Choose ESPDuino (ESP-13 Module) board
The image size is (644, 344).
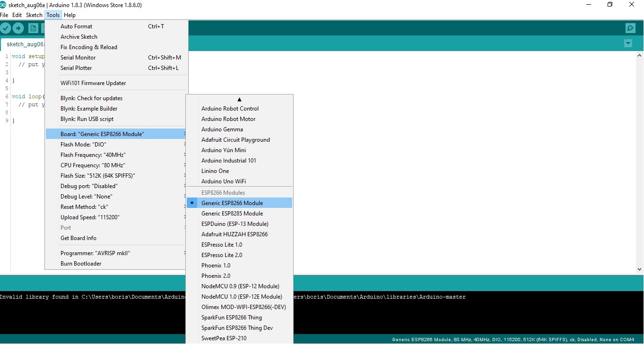point(239,224)
